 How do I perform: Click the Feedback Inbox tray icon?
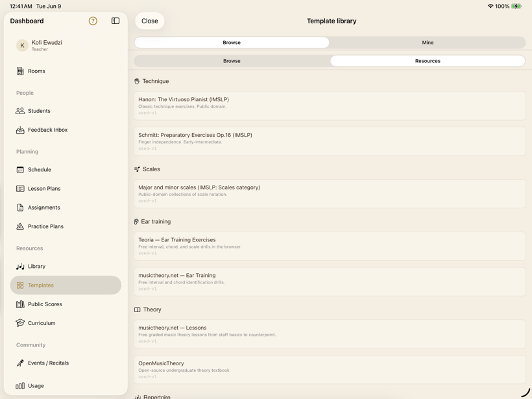point(20,130)
